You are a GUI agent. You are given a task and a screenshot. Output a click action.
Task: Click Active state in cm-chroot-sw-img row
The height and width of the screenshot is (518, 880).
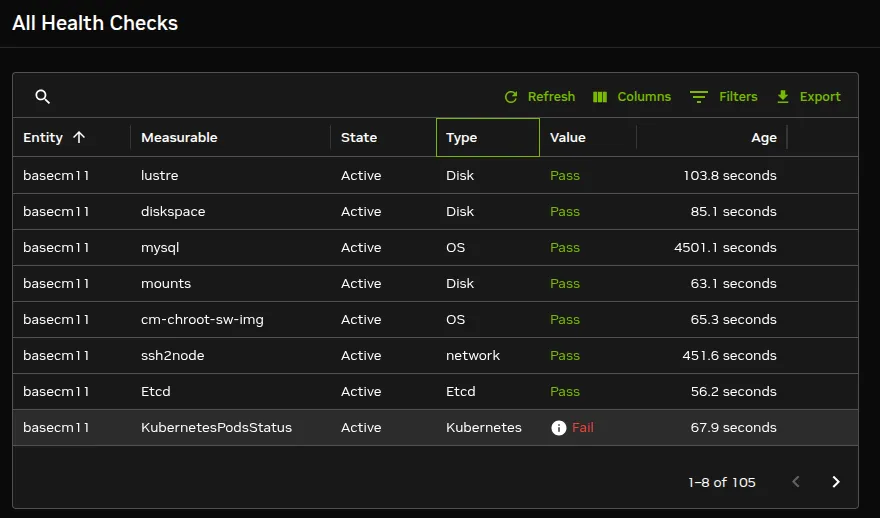pyautogui.click(x=361, y=319)
